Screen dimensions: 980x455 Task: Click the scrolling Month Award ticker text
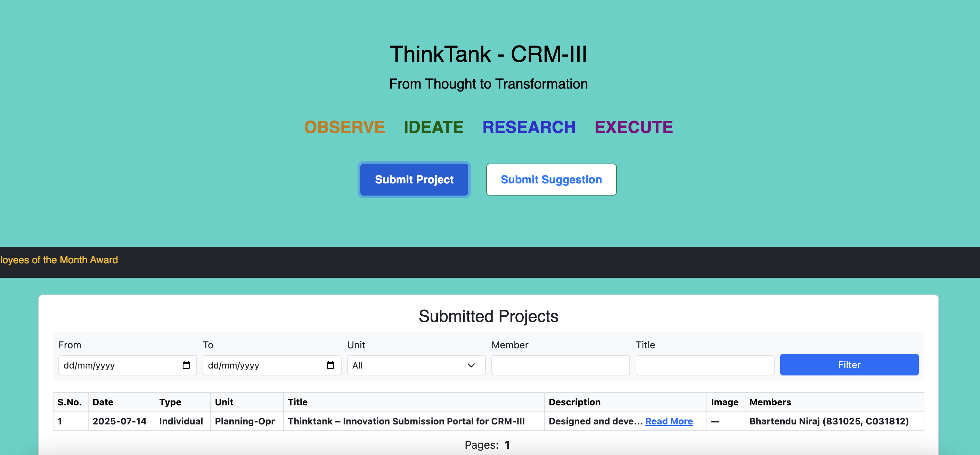[59, 260]
